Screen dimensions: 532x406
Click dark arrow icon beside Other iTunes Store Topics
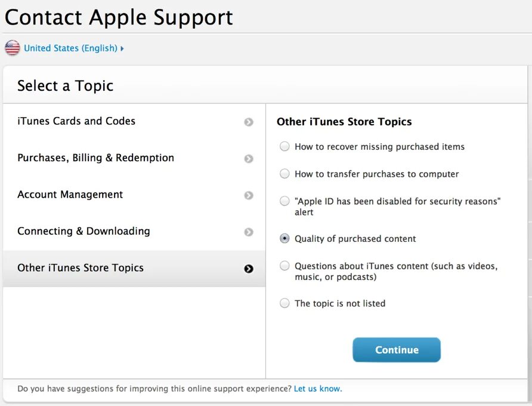pos(249,269)
